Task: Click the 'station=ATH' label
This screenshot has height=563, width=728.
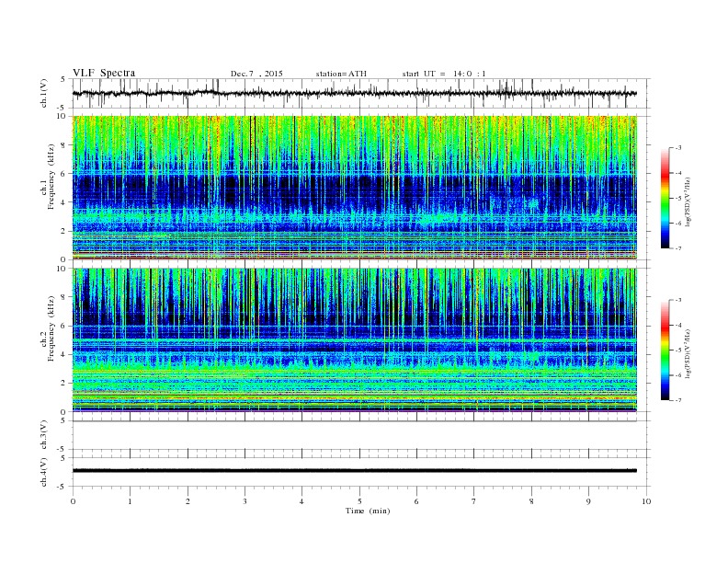Action: coord(341,74)
